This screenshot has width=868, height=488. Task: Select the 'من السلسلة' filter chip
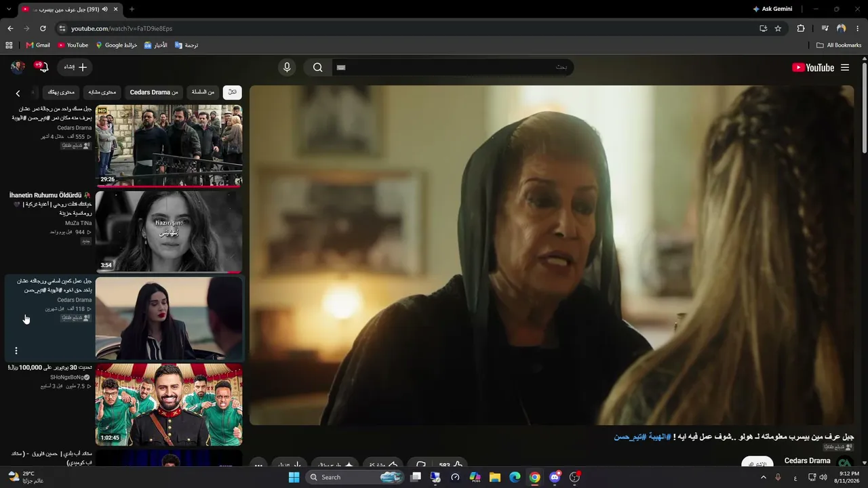[x=203, y=92]
